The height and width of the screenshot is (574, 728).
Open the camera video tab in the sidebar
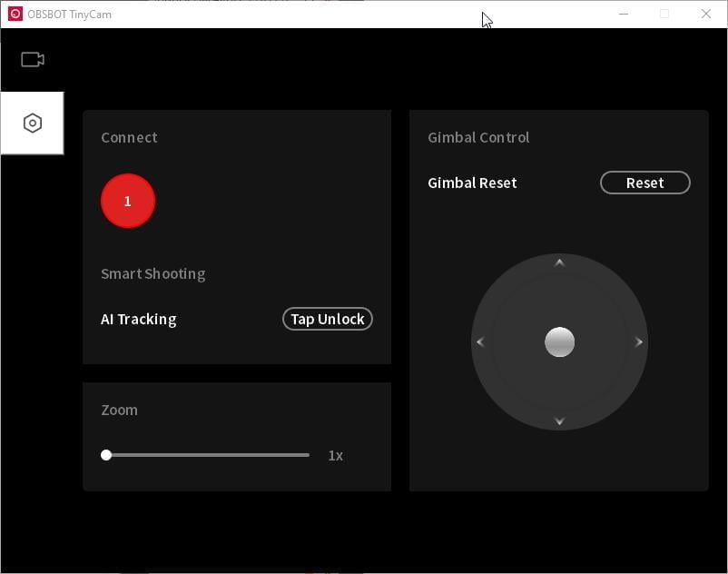pos(33,60)
